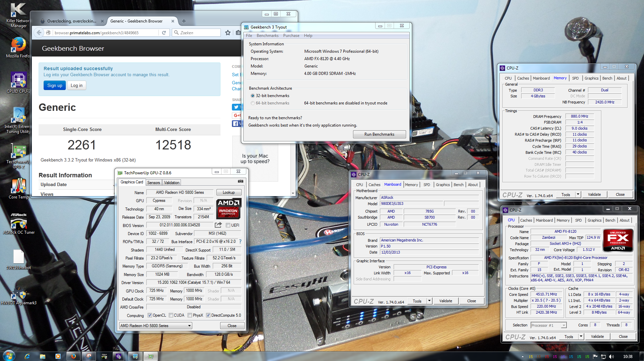644x361 pixels.
Task: Show hidden system tray icons arrow
Action: (523, 357)
